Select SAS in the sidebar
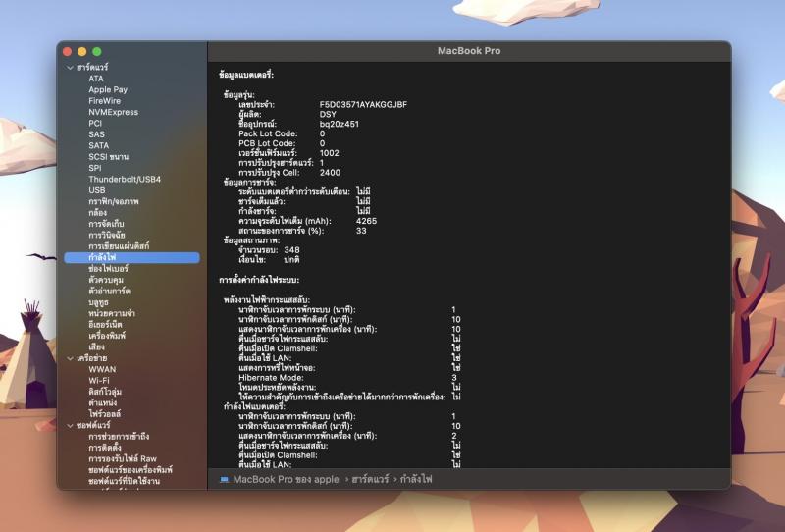Viewport: 785px width, 532px height. (96, 134)
